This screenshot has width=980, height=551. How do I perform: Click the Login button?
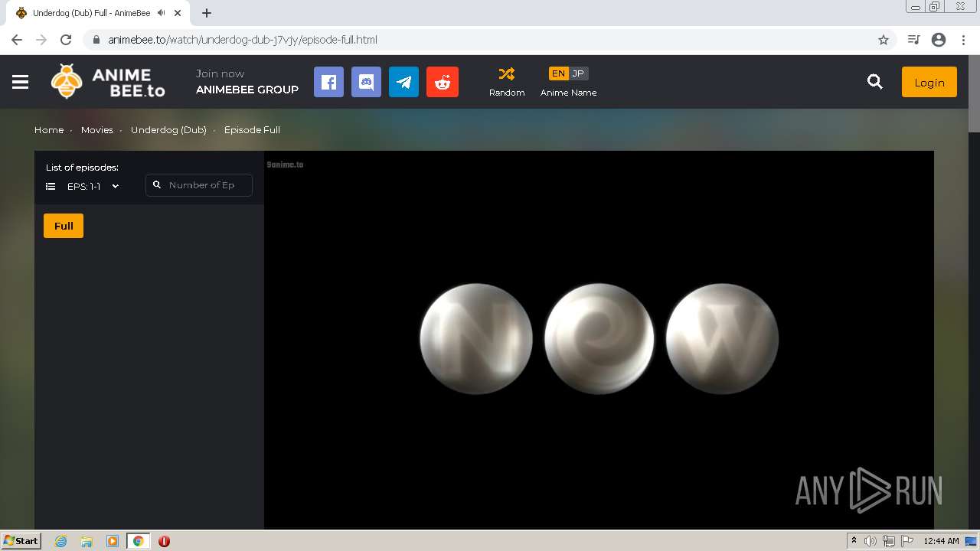click(929, 82)
